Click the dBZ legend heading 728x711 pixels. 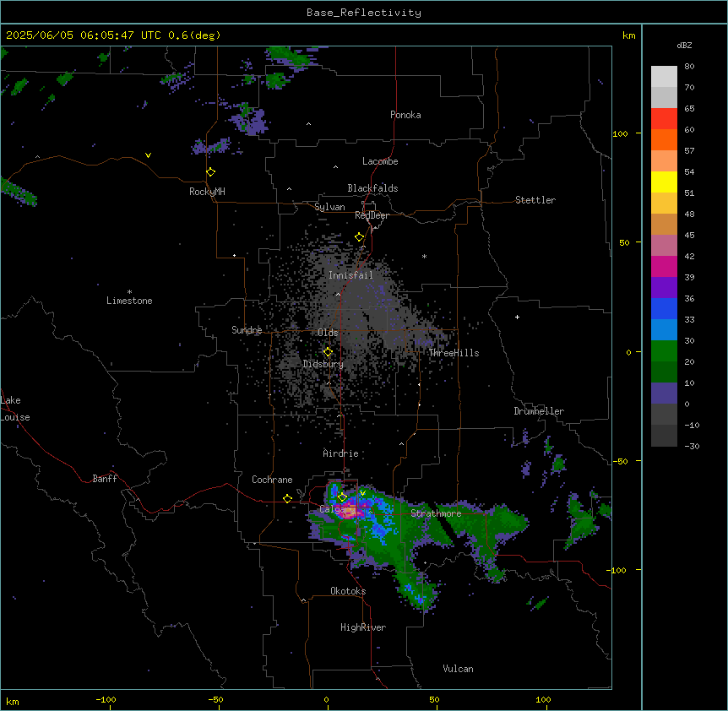[684, 45]
